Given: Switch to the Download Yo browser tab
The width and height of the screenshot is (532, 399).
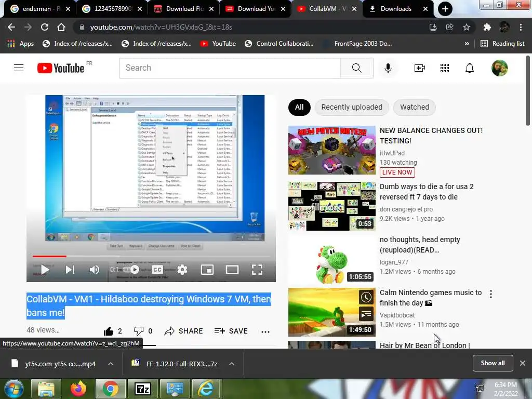Looking at the screenshot, I should pyautogui.click(x=256, y=9).
